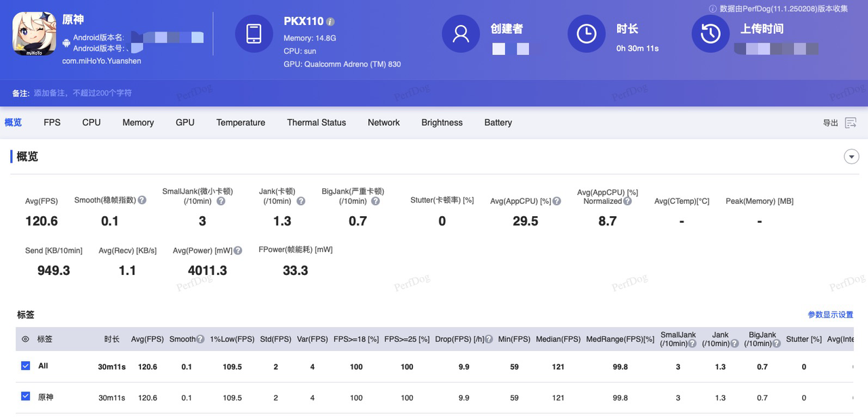Click the GPU Qualcomm Adreno 830 text
Screen dimensions: 868x420
coord(342,64)
